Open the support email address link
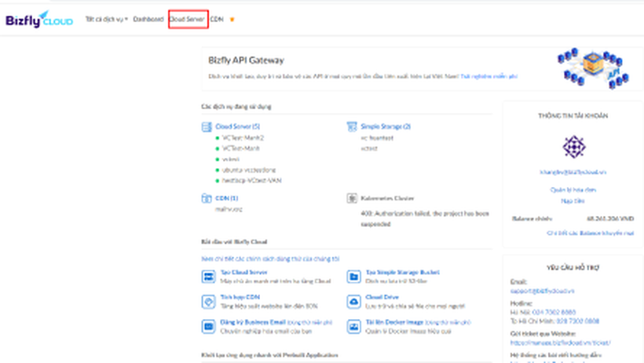The height and width of the screenshot is (363, 644). coord(542,291)
